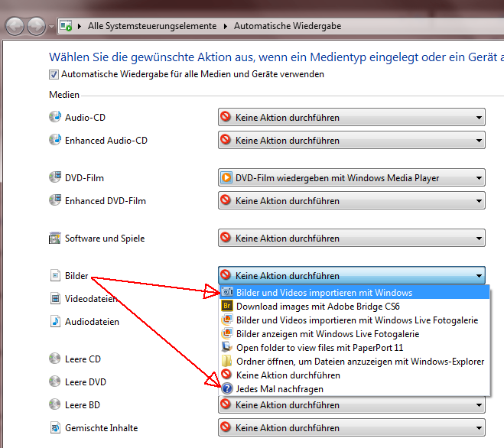Go to Alle Systemsteuerungselemente in breadcrumb
Viewport: 504px width, 448px height.
(153, 26)
